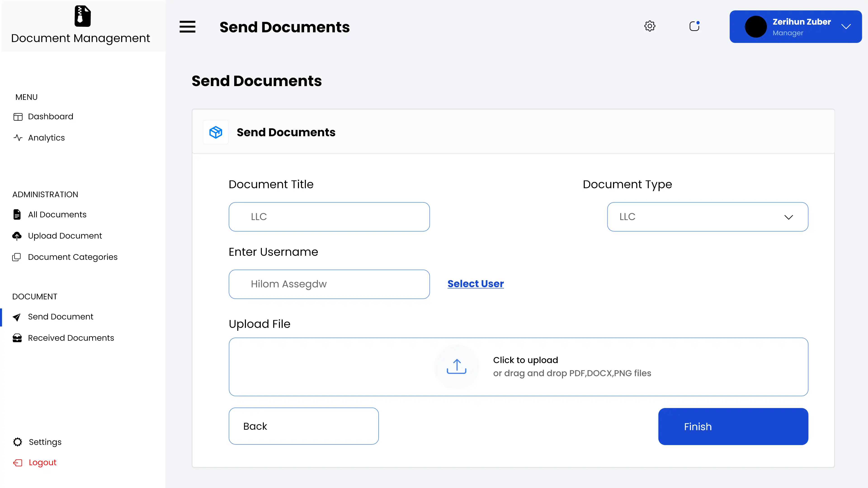Go to Analytics in sidebar

click(46, 138)
